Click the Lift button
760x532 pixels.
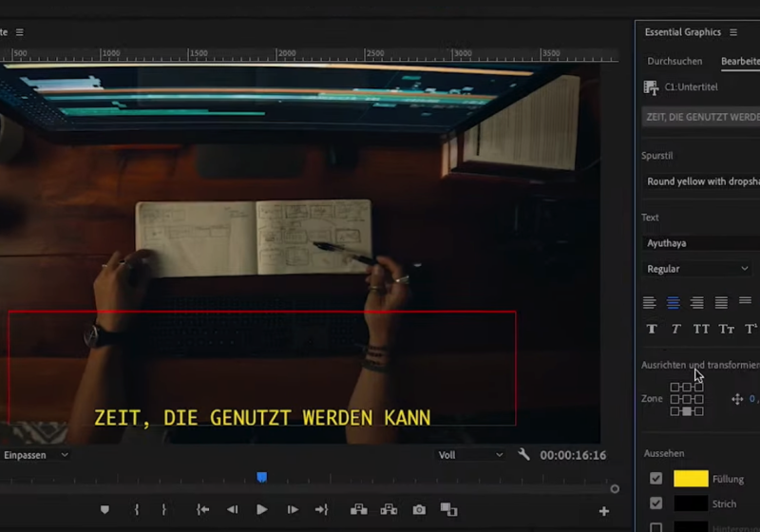(359, 510)
